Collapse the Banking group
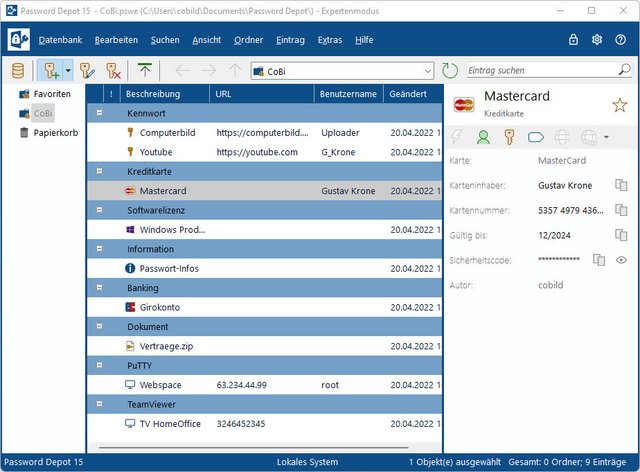Viewport: 640px width, 472px height. (99, 287)
